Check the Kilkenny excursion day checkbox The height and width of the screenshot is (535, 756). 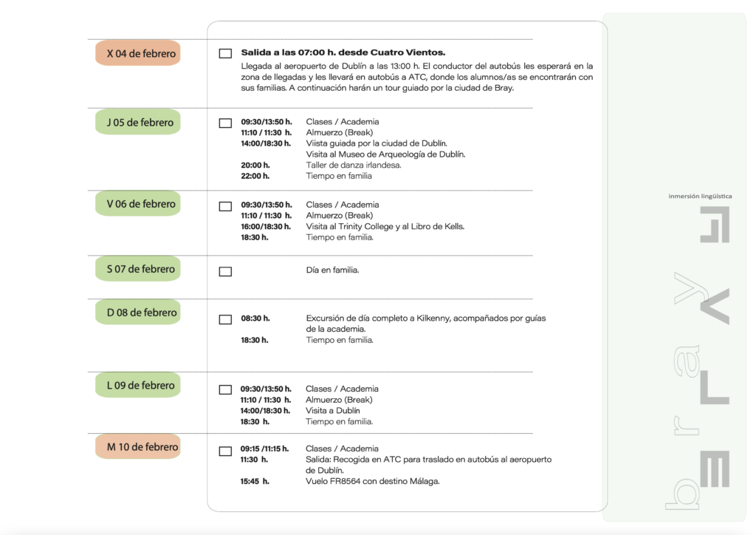coord(225,319)
